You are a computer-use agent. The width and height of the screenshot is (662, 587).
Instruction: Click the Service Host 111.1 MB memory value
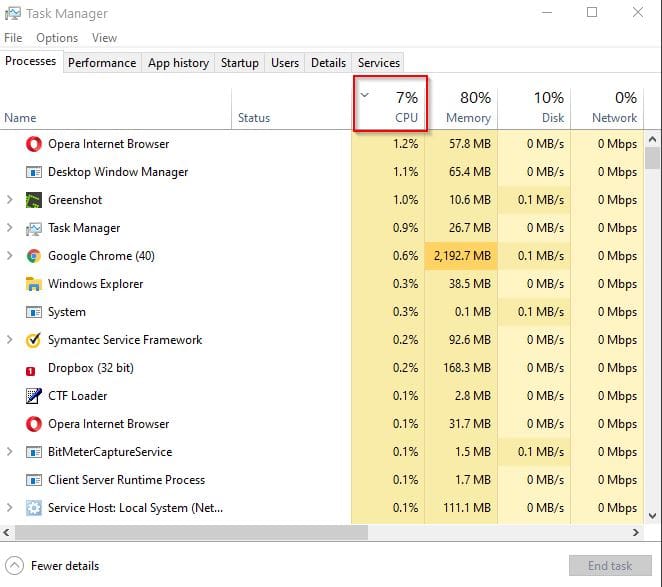[467, 508]
